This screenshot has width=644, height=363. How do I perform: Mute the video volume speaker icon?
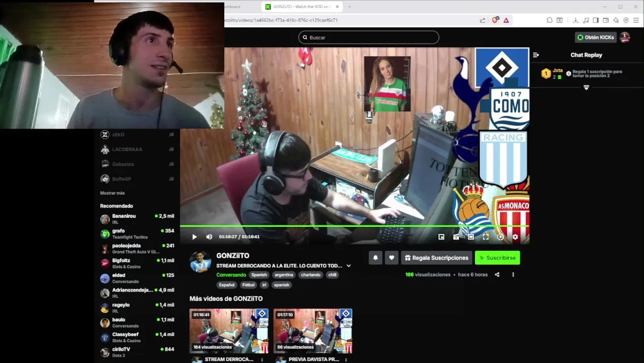tap(209, 237)
